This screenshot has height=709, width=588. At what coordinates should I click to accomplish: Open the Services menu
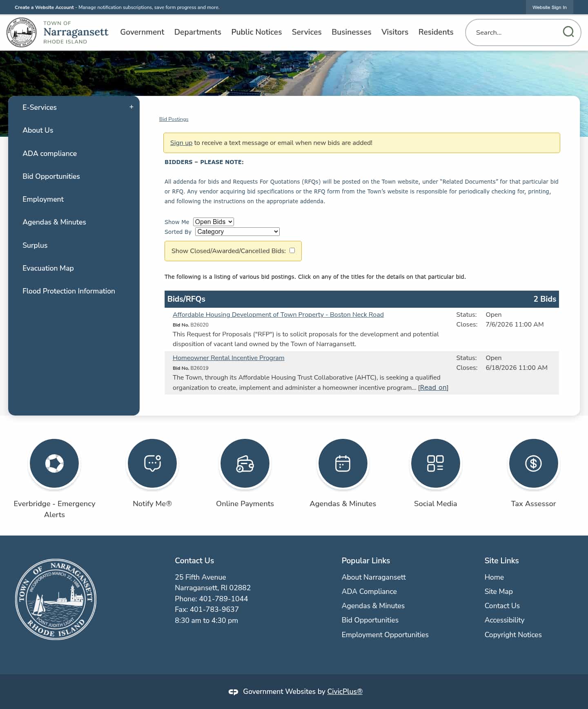307,32
